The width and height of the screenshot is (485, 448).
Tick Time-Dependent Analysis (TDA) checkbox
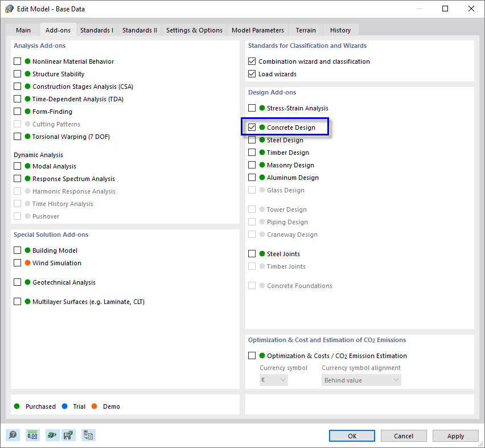point(17,98)
